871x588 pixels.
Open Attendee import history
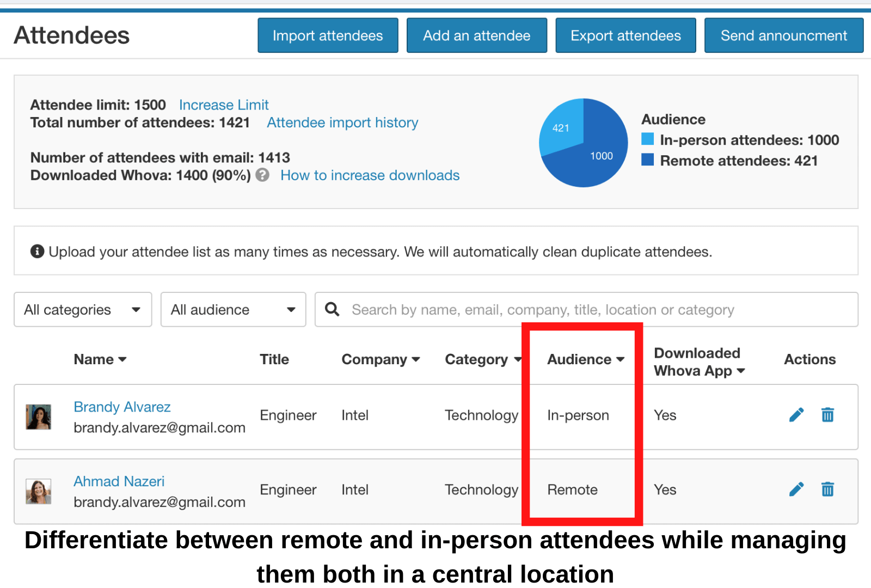pos(342,122)
